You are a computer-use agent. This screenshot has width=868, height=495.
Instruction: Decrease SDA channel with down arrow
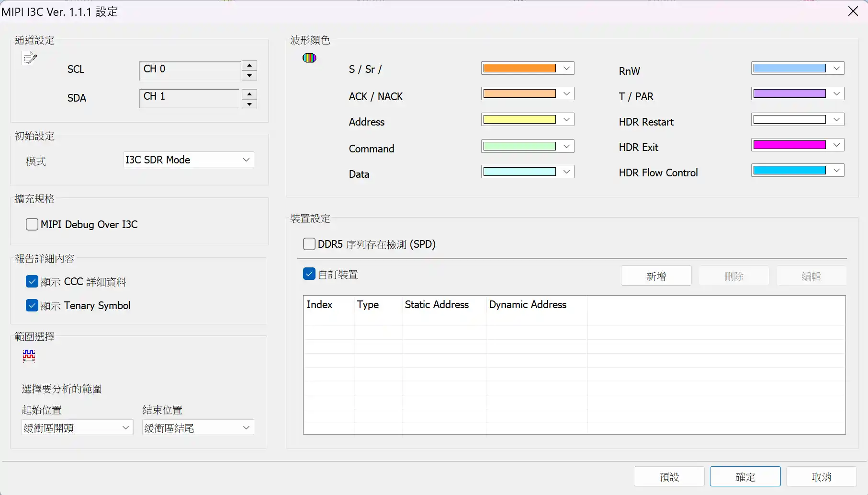(249, 104)
